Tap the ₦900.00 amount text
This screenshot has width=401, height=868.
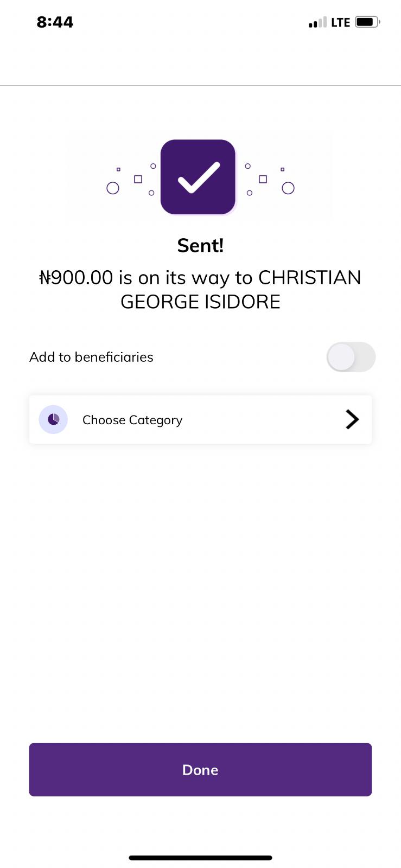[x=76, y=278]
